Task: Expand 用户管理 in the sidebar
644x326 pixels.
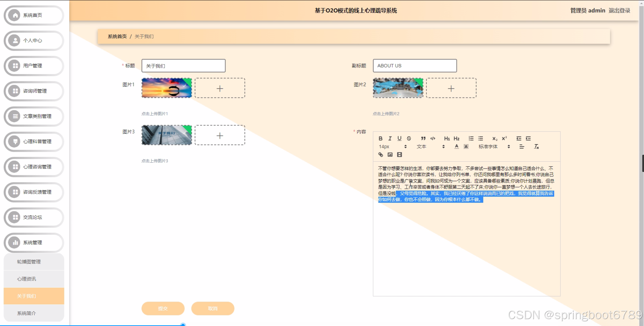Action: (34, 66)
